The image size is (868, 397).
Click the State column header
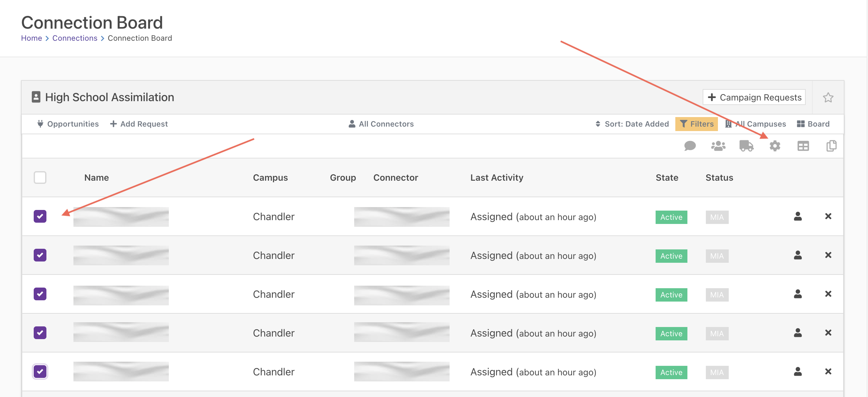(667, 178)
